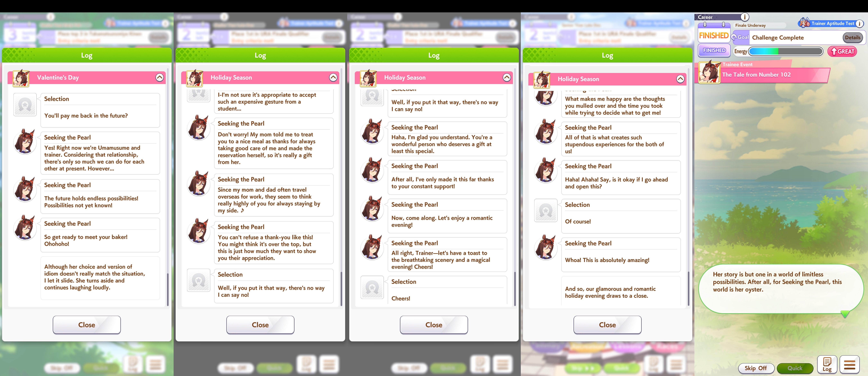Tap the green advance arrow on the dialogue bubble
Screen dimensions: 868x376
(844, 314)
